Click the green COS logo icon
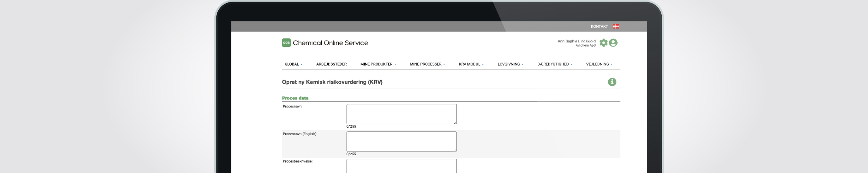868x173 pixels. pyautogui.click(x=286, y=43)
